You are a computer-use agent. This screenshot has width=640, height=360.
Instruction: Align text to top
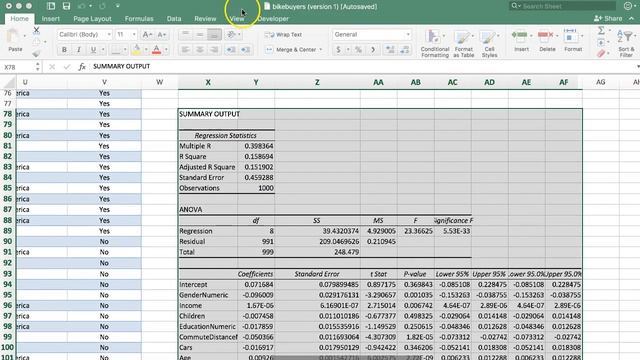185,35
